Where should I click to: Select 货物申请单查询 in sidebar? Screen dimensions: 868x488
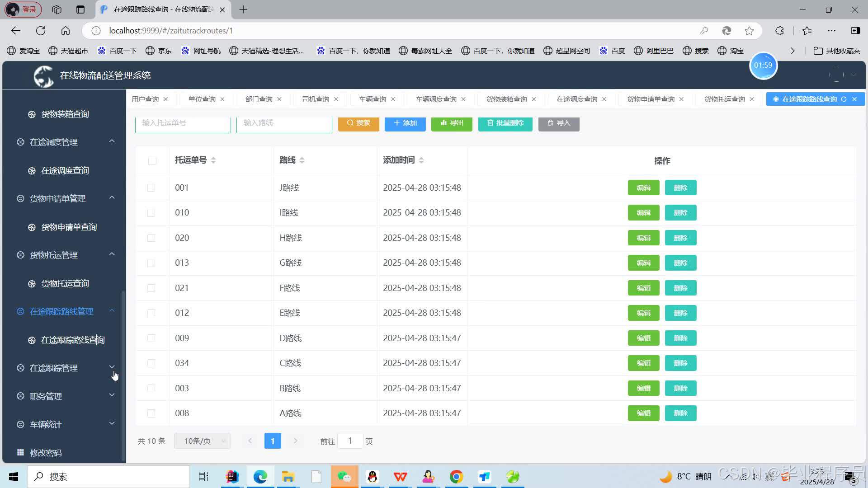click(69, 227)
